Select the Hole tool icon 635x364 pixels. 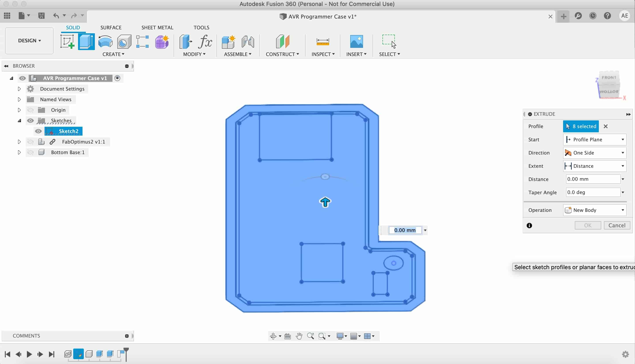point(124,41)
